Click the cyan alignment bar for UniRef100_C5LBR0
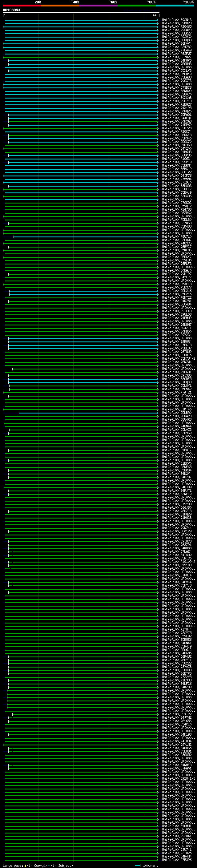The height and width of the screenshot is (868, 197). pyautogui.click(x=89, y=413)
